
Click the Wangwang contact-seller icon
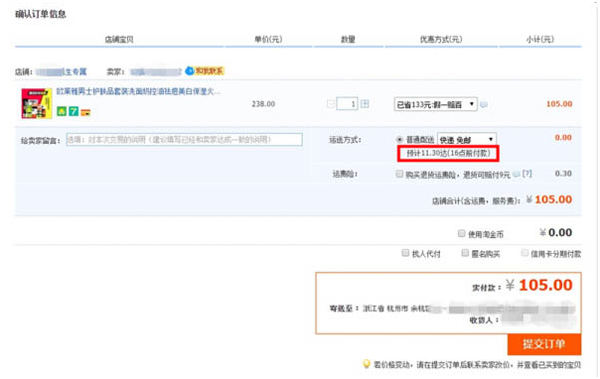(x=190, y=71)
